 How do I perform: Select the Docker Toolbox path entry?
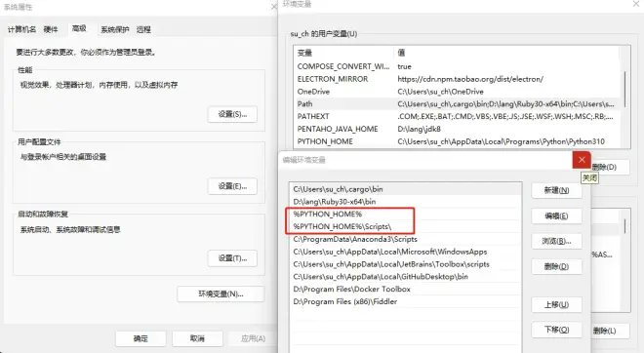[x=405, y=289]
